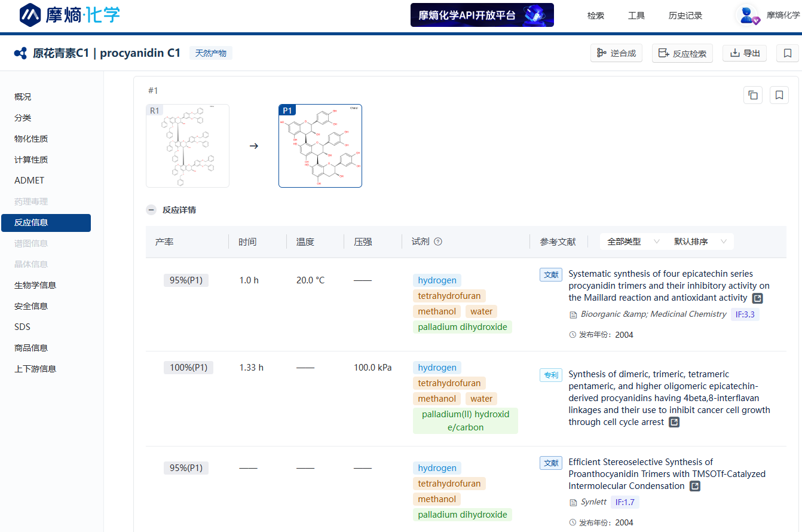Screen dimensions: 802x532
Task: Open the 默认排序 sorting dropdown
Action: click(700, 242)
